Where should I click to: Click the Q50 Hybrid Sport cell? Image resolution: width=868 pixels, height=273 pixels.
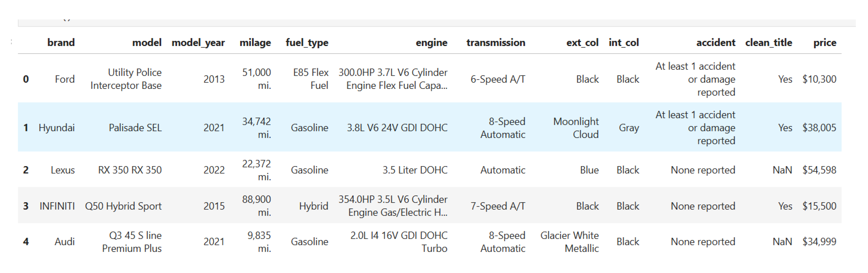click(x=123, y=206)
